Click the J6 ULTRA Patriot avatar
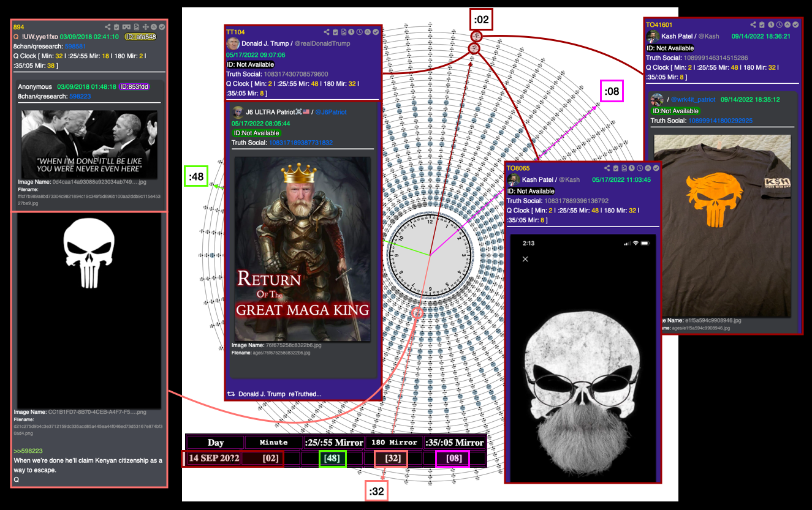Screen dimensions: 812x510 tap(237, 112)
